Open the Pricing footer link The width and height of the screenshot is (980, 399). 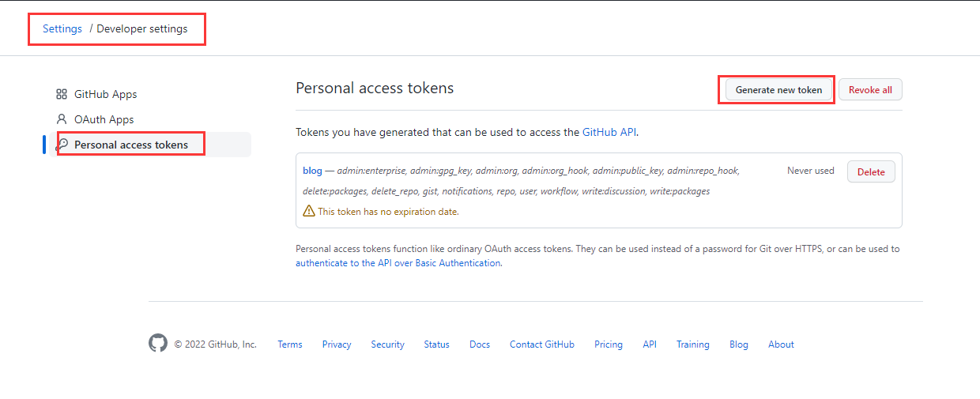[x=609, y=344]
